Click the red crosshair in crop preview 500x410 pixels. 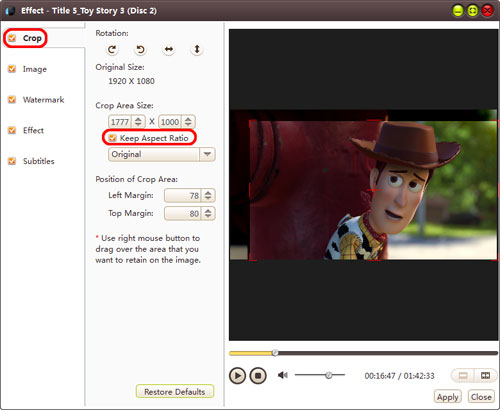point(374,190)
